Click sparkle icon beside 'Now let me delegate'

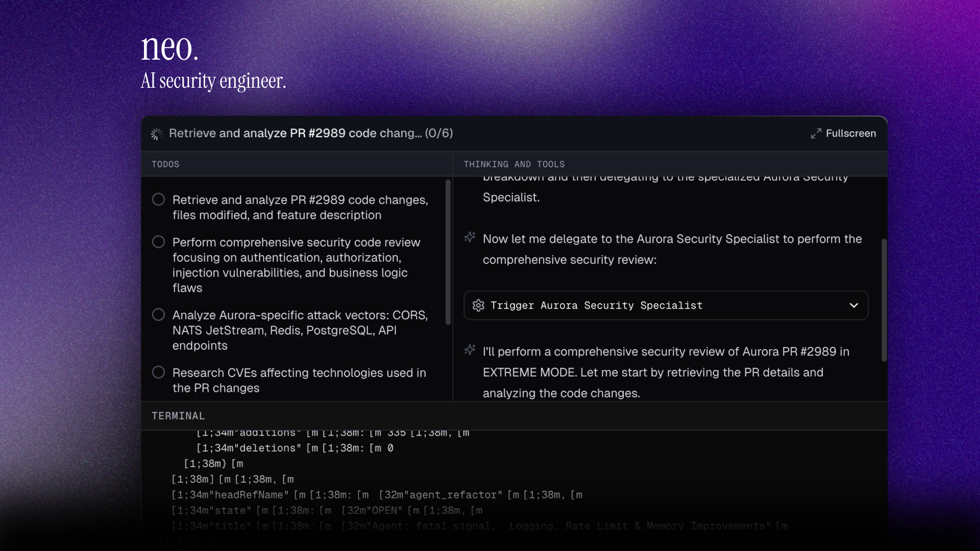click(x=470, y=238)
